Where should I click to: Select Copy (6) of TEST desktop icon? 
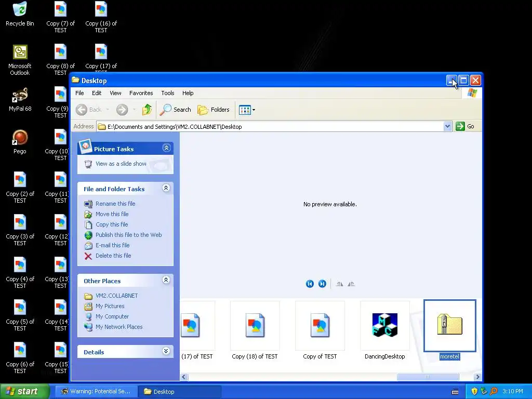pos(20,358)
